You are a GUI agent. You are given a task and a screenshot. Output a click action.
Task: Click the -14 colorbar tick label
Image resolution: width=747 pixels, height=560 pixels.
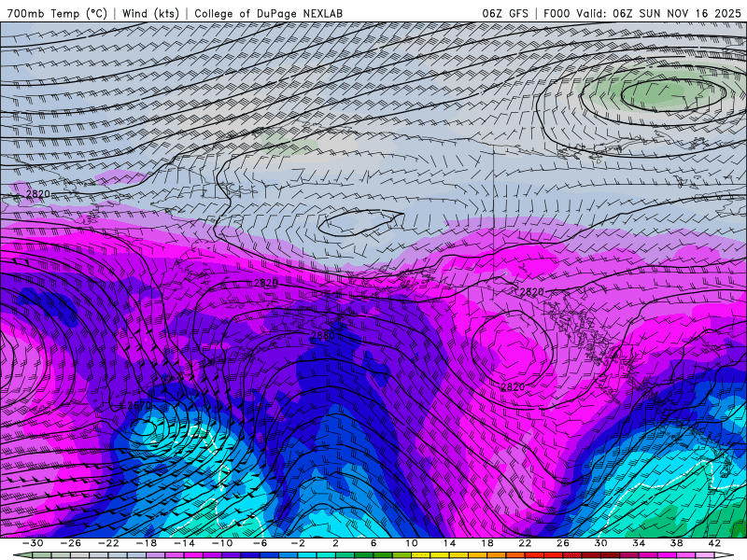pyautogui.click(x=184, y=543)
